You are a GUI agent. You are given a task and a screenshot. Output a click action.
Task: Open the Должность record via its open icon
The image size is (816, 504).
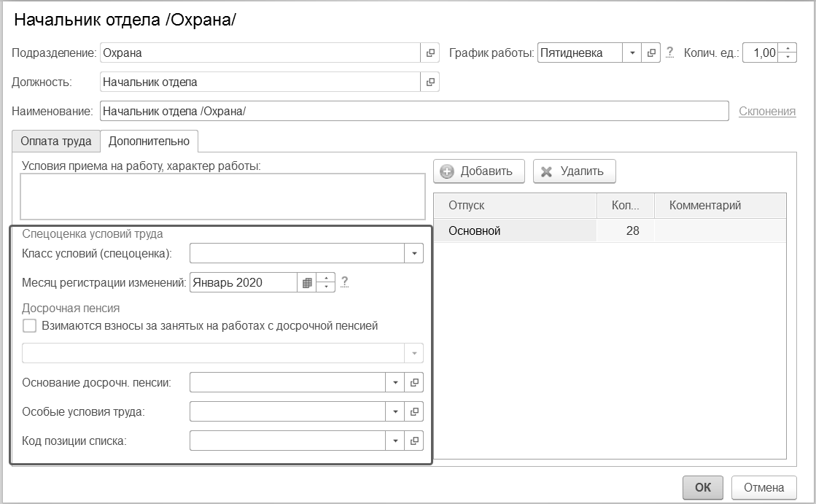tap(430, 82)
